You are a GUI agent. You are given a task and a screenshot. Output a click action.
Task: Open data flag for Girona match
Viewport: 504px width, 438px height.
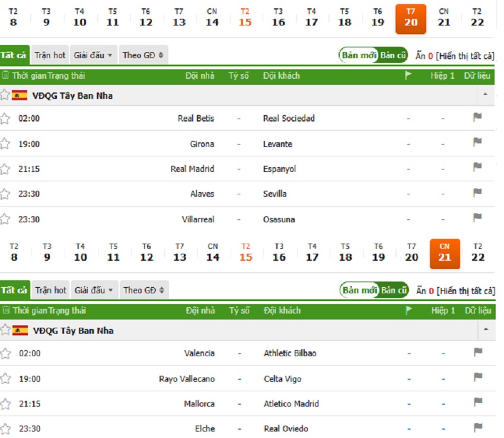(477, 142)
